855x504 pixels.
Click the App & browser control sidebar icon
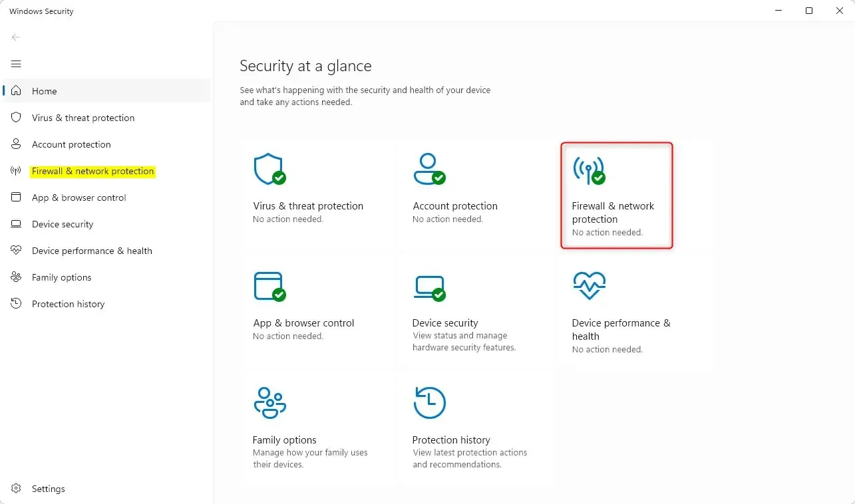[x=16, y=197]
